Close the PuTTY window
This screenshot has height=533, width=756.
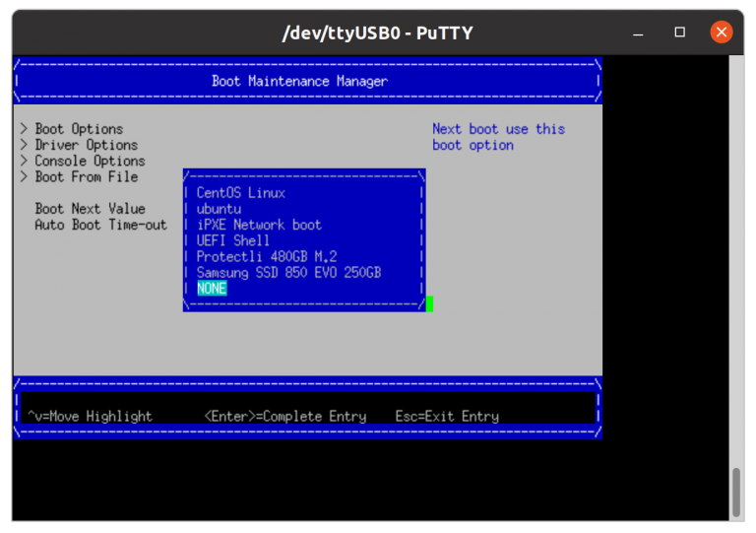[722, 33]
